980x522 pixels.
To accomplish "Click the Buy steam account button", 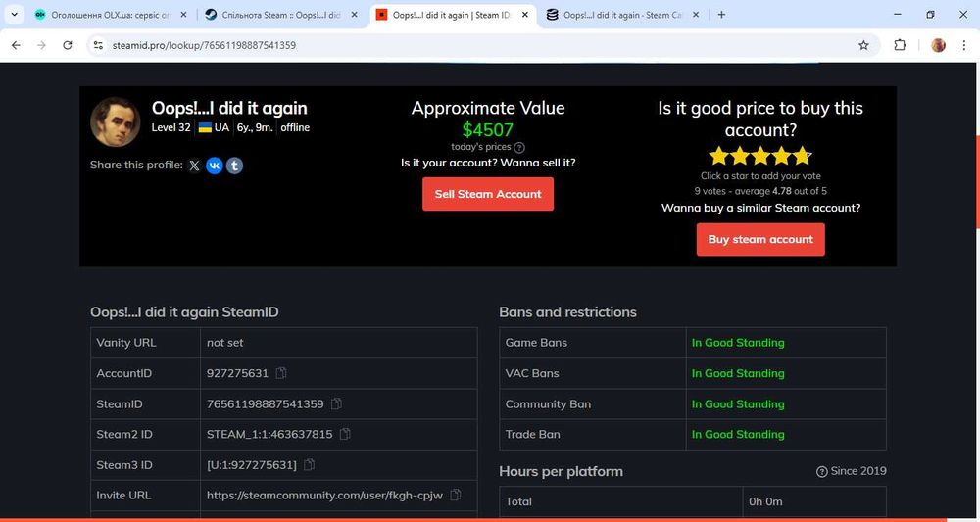I will (760, 239).
